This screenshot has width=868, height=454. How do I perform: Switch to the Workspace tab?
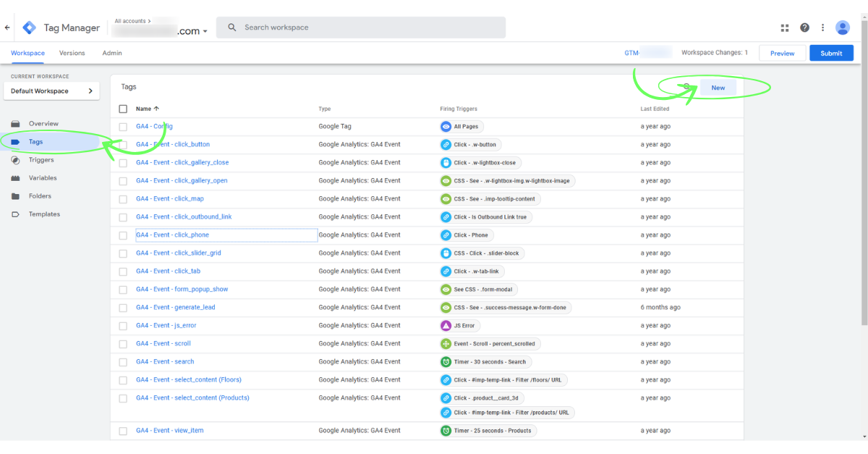point(27,53)
